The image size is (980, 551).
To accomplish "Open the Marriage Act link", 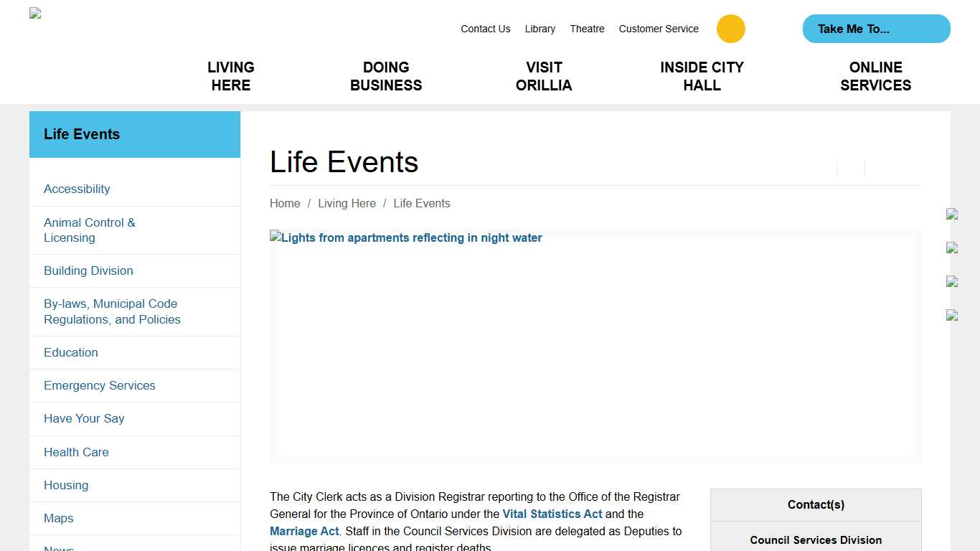I will click(304, 531).
